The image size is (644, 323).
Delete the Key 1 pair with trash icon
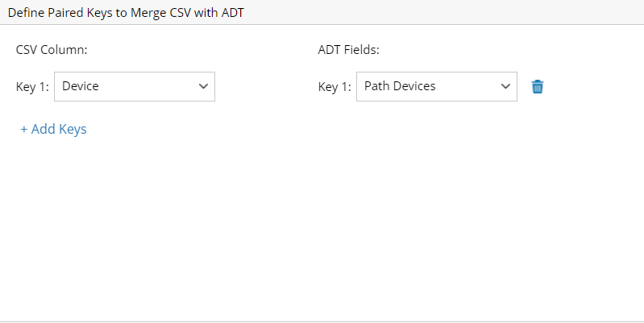(x=538, y=86)
